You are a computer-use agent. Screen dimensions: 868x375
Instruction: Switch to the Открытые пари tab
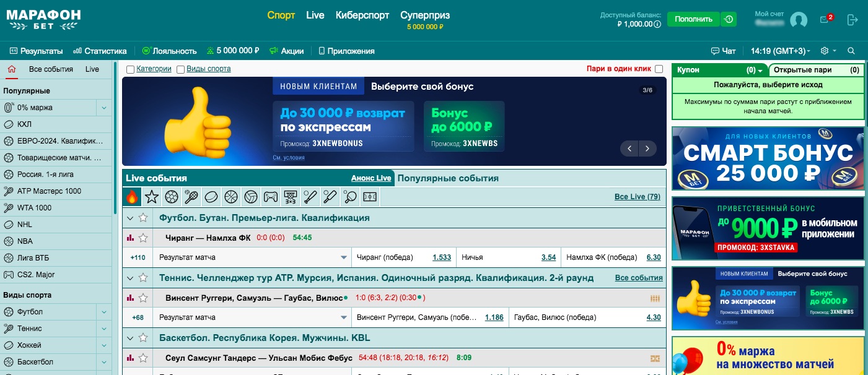pos(817,70)
